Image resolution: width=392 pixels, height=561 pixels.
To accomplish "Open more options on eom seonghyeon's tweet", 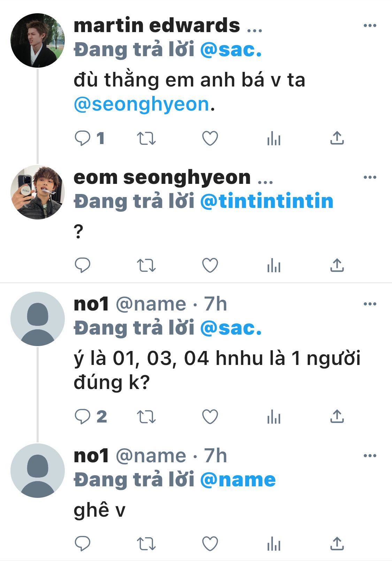I will [x=370, y=177].
